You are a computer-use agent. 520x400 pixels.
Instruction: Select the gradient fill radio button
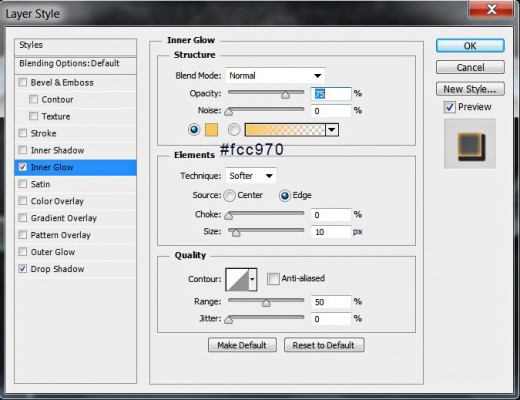pos(234,130)
